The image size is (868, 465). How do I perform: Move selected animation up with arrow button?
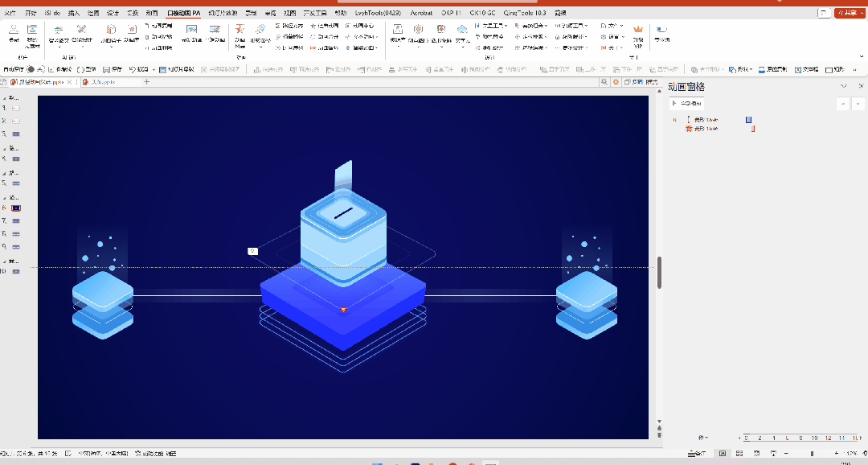coord(842,104)
